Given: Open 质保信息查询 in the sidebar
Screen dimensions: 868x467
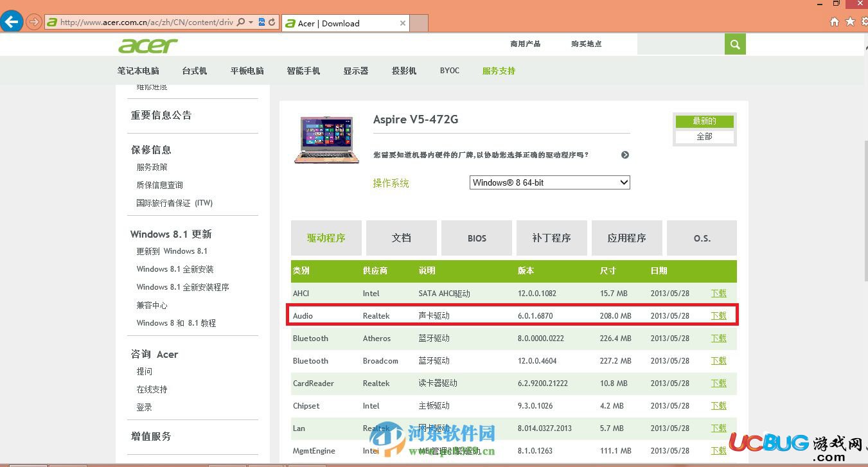Looking at the screenshot, I should tap(159, 185).
